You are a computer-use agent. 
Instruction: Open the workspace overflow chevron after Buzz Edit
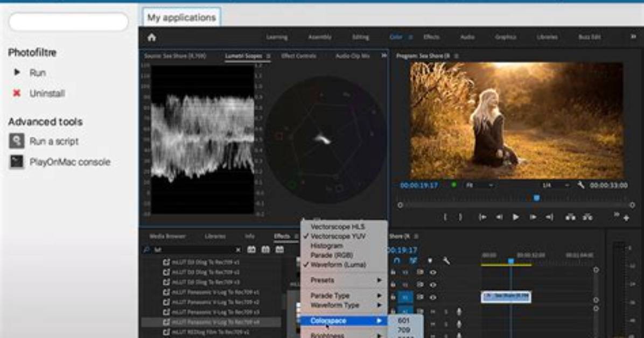click(x=633, y=37)
